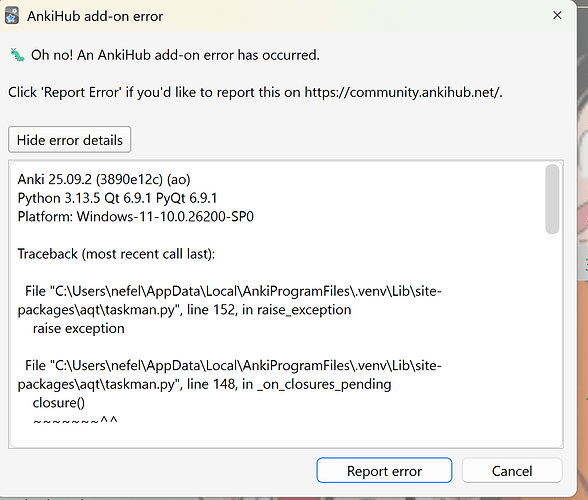Click scrollbar track below the thumb
Viewport: 588px width, 500px height.
click(x=552, y=338)
